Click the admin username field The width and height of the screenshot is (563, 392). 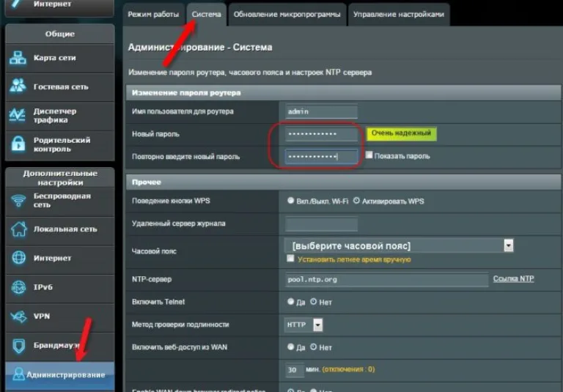point(321,111)
